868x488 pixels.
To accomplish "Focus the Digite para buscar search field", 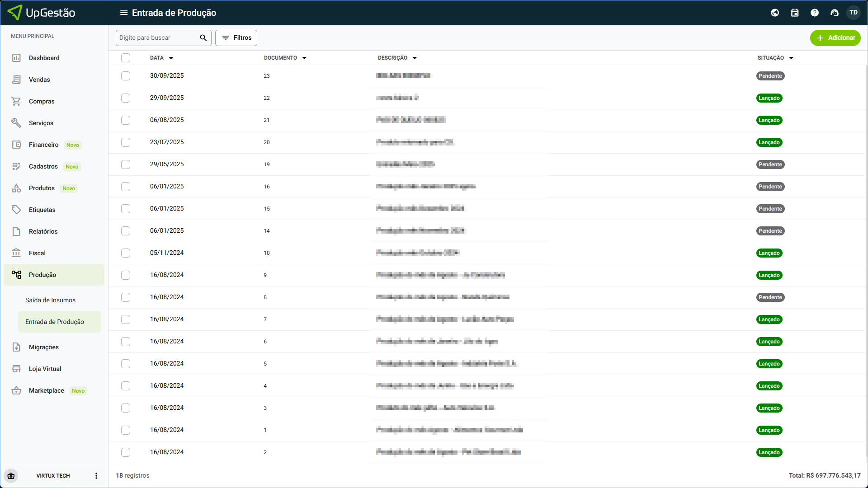I will tap(156, 38).
